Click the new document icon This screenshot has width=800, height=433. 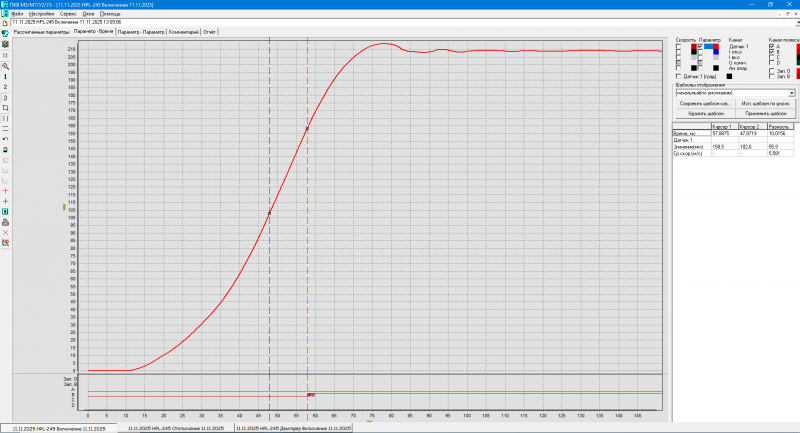(6, 21)
